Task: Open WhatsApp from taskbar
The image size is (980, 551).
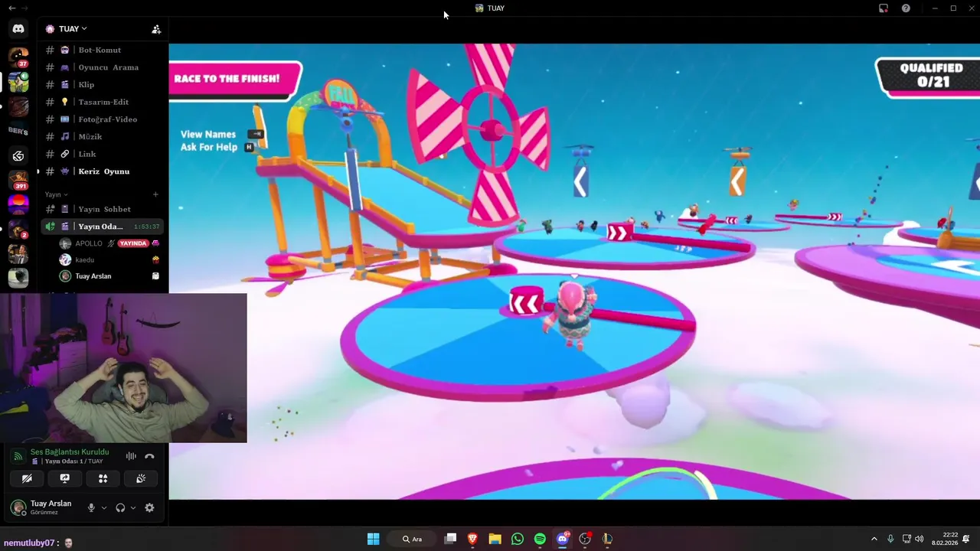Action: tap(518, 539)
